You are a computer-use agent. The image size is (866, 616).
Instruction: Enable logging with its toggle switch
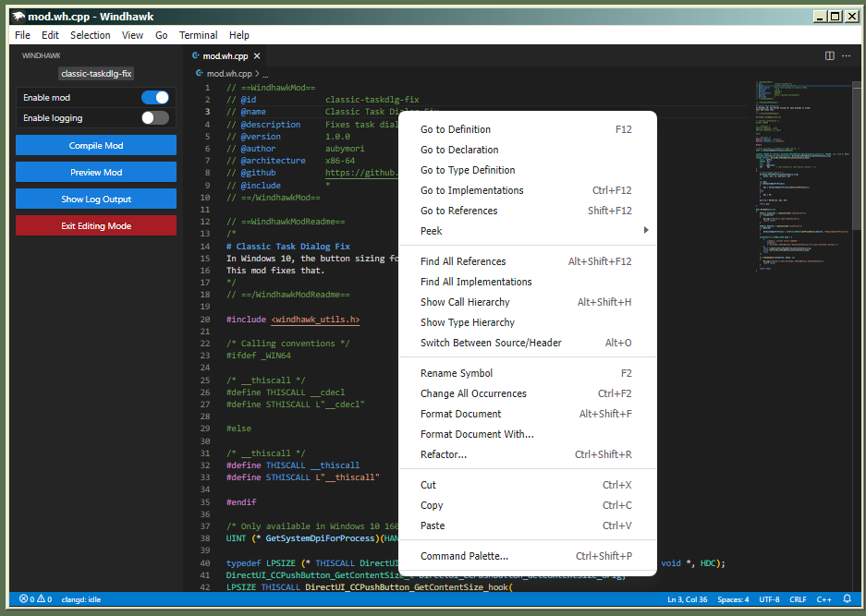click(x=156, y=116)
